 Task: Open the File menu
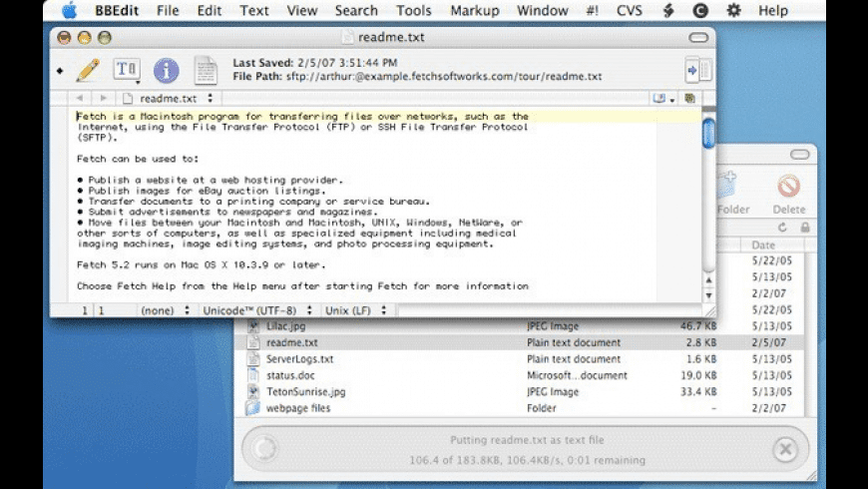click(x=168, y=11)
